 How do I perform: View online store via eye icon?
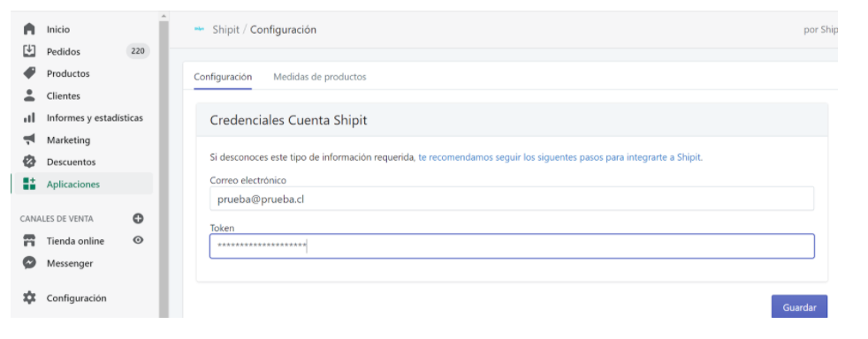pyautogui.click(x=139, y=240)
